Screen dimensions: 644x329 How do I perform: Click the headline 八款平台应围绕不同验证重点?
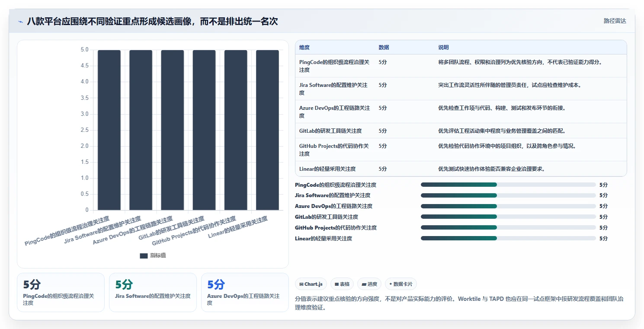tap(152, 21)
